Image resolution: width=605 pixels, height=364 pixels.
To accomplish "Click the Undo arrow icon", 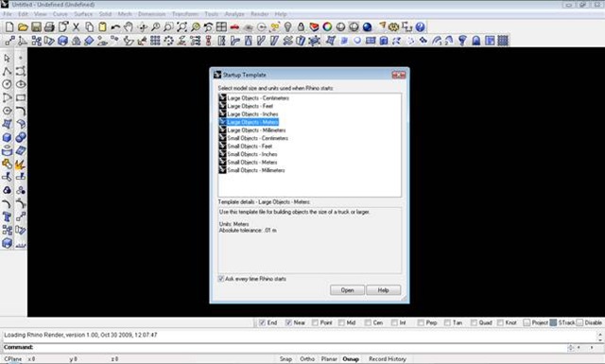I will pyautogui.click(x=115, y=27).
